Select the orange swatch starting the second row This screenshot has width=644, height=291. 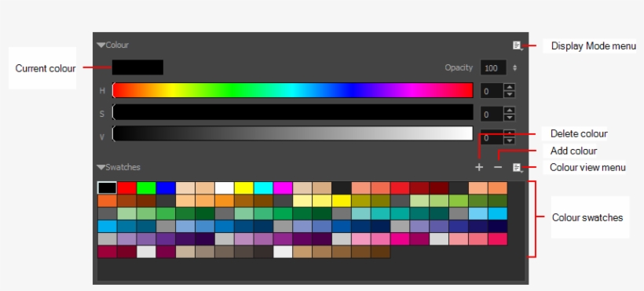coord(107,201)
